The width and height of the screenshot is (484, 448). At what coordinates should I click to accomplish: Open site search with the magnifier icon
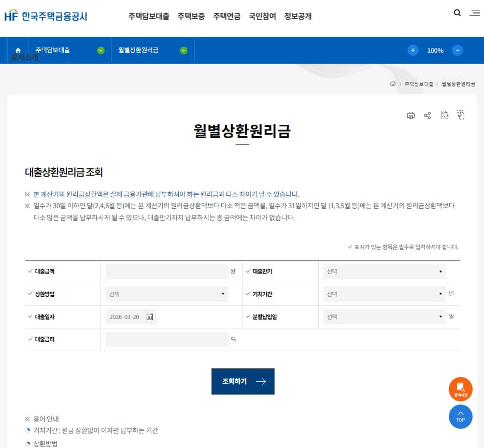click(457, 12)
